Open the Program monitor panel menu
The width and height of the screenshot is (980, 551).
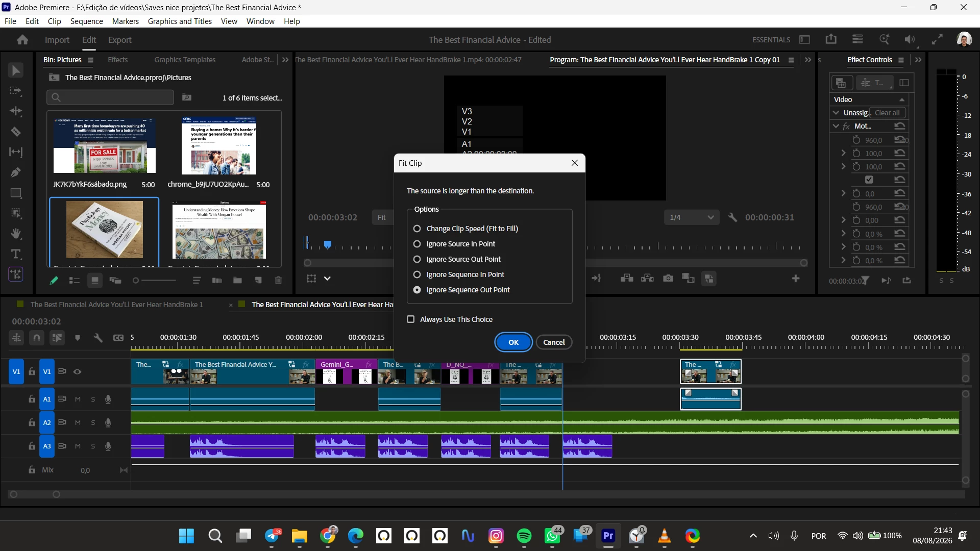[791, 60]
